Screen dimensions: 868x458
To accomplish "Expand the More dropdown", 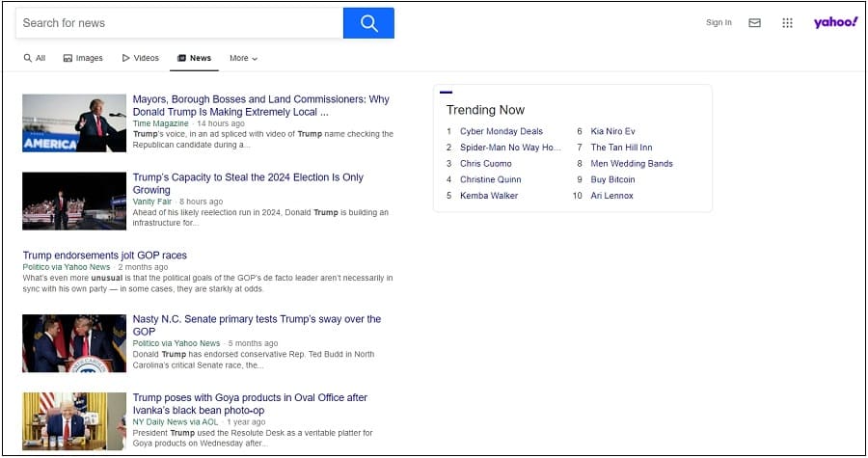I will click(244, 58).
